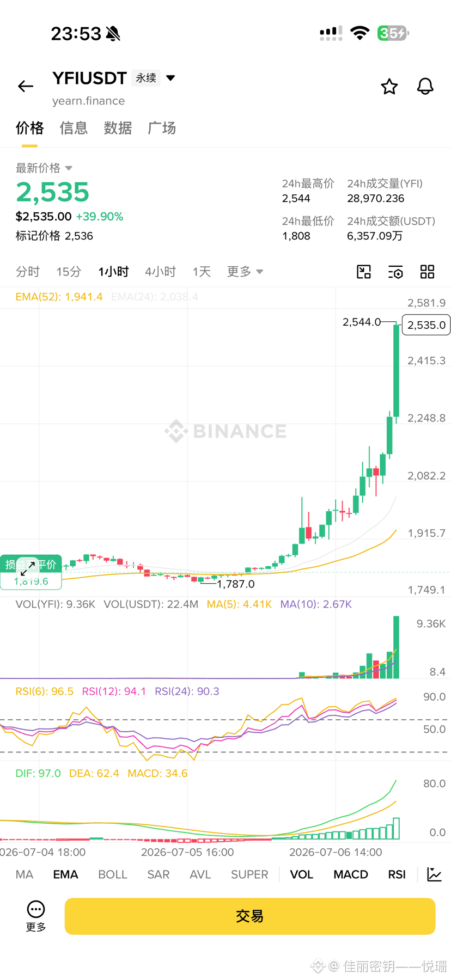Toggle the SAR indicator

pos(158,874)
